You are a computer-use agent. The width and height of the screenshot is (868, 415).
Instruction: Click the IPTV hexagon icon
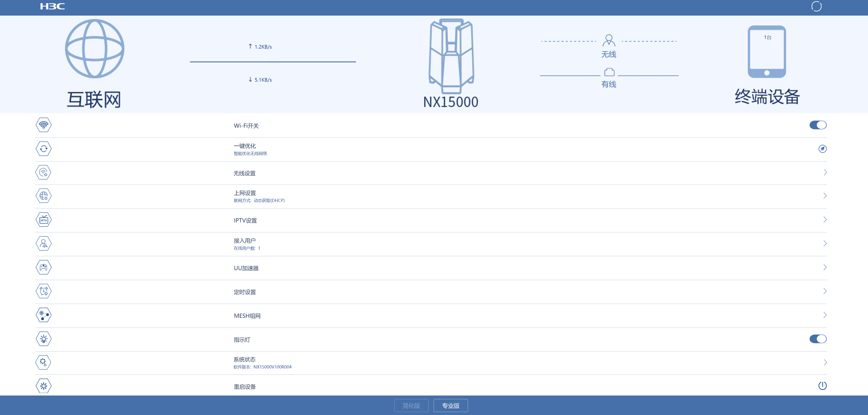pyautogui.click(x=44, y=220)
